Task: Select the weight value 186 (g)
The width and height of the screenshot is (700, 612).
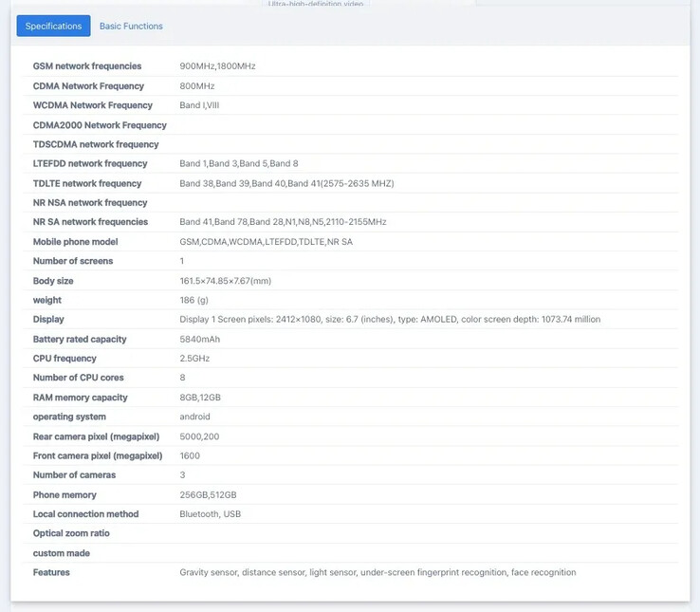Action: point(196,300)
